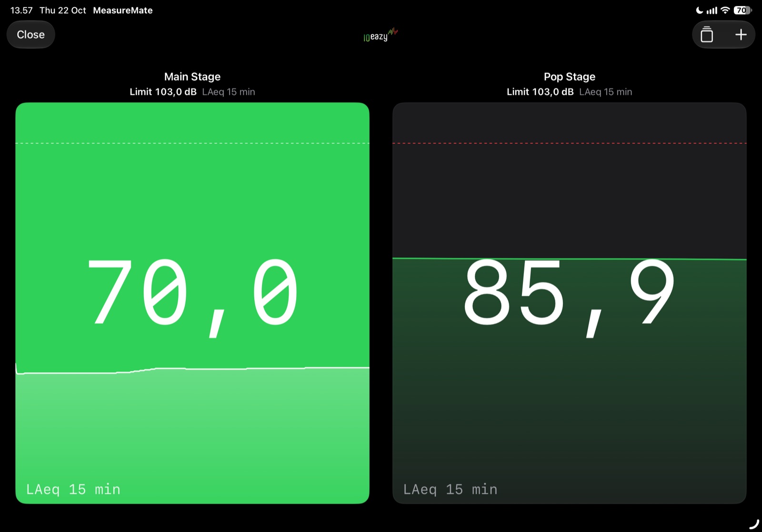Tap Main Stage Limit 103,0 dB label

(x=163, y=92)
